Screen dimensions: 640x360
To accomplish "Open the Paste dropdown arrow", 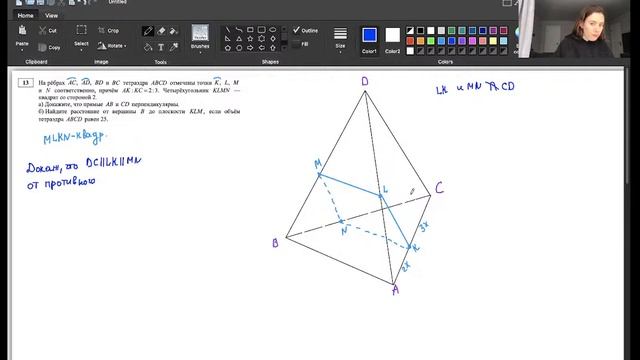I will coord(22,51).
